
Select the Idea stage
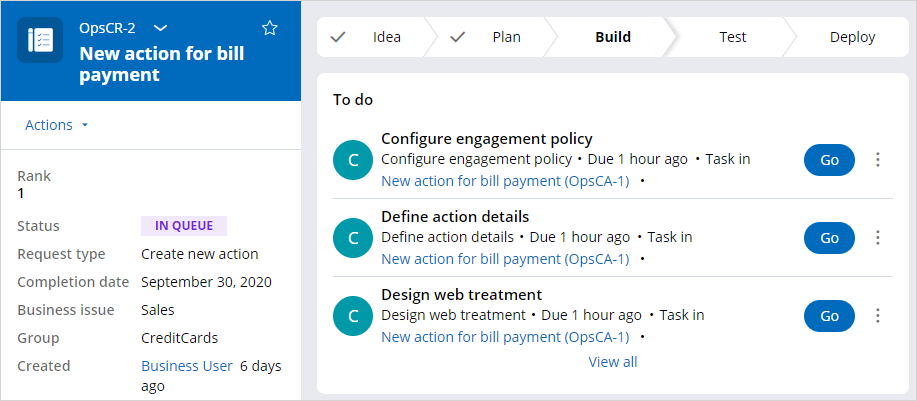point(374,37)
